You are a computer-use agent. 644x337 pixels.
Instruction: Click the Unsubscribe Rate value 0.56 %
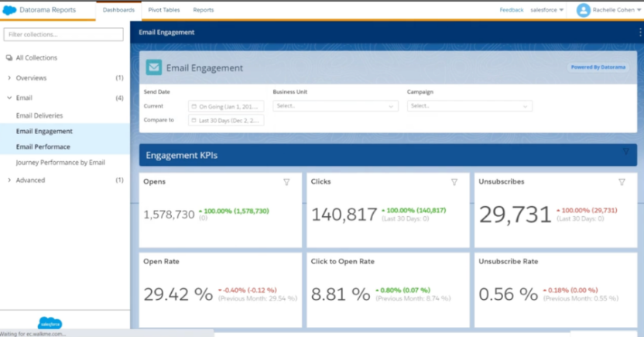pos(509,294)
